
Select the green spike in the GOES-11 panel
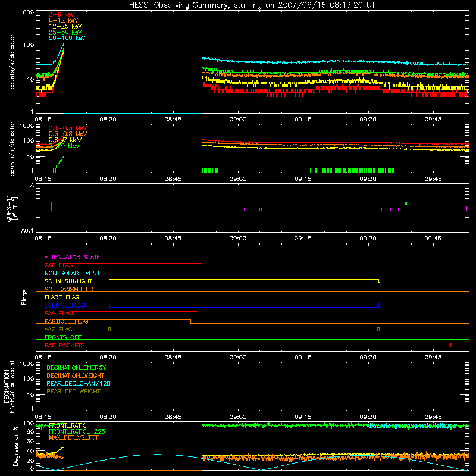tap(406, 203)
